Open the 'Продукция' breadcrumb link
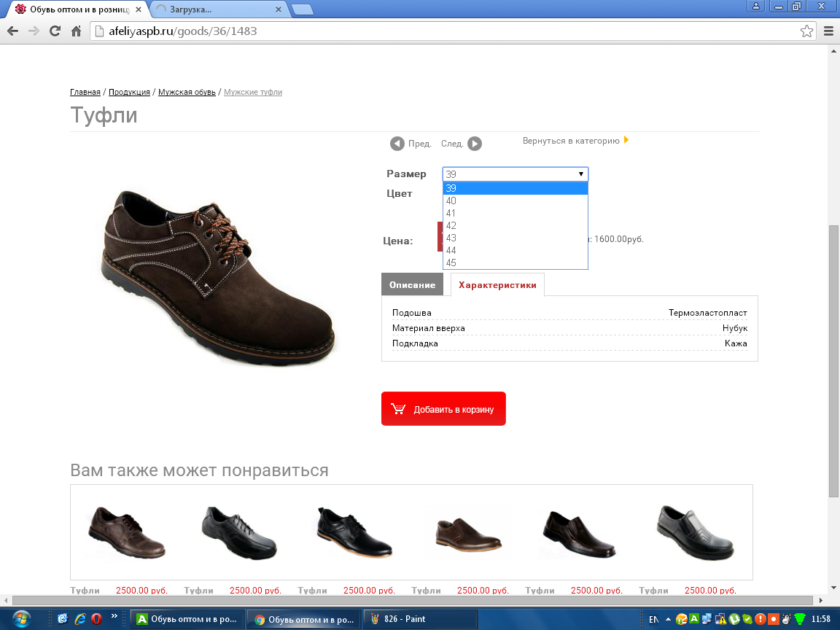This screenshot has width=840, height=630. [129, 92]
